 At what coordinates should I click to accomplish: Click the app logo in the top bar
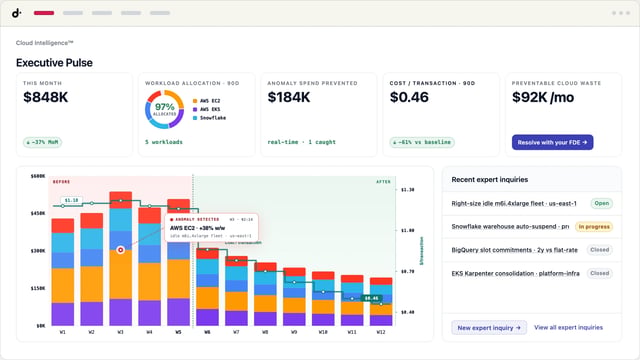[x=16, y=13]
